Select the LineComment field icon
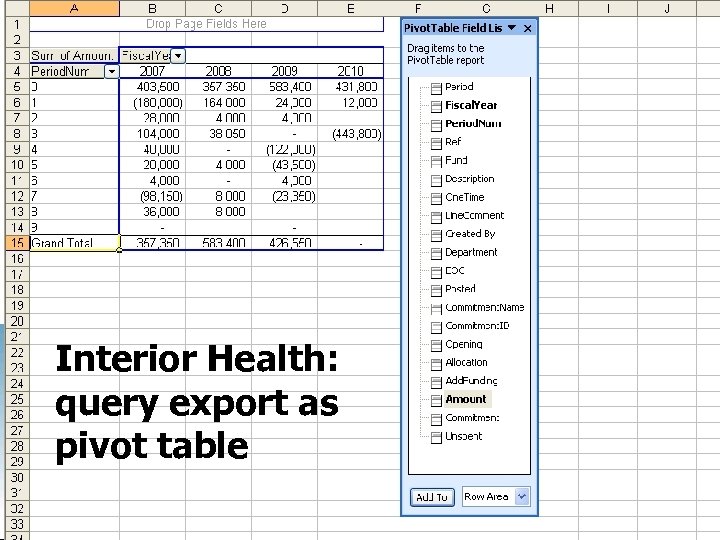 (x=436, y=217)
